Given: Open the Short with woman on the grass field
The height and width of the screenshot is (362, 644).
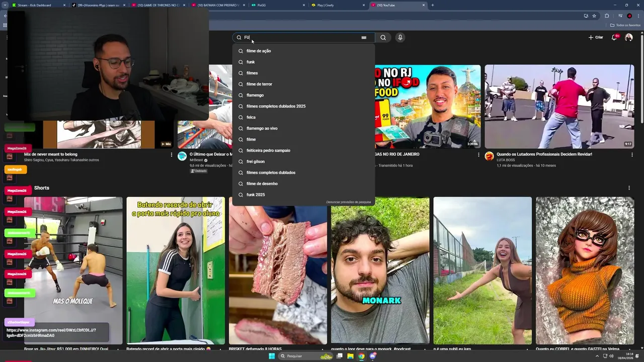Looking at the screenshot, I should click(482, 270).
